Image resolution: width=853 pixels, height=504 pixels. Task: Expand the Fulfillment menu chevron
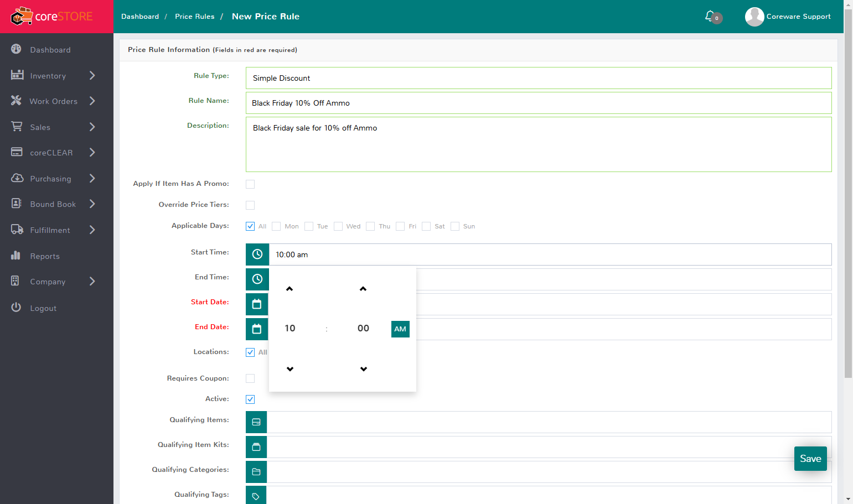92,230
